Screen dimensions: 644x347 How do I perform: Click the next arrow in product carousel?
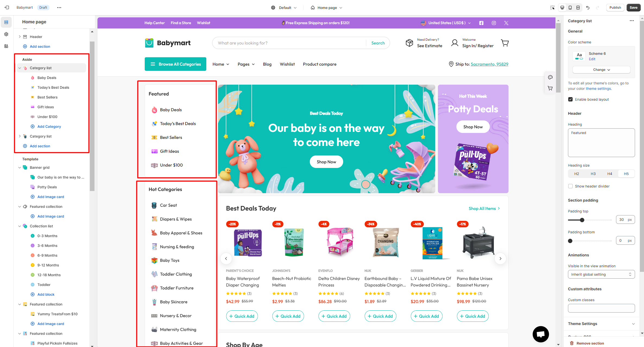coord(500,259)
